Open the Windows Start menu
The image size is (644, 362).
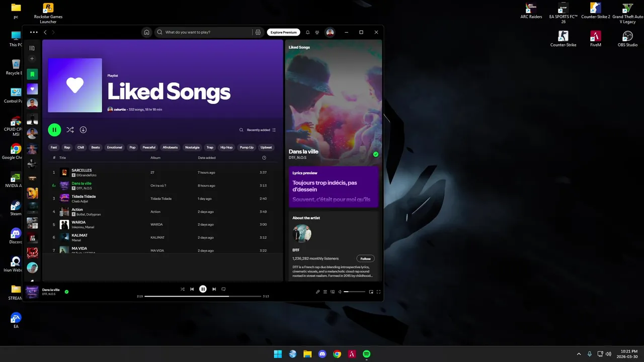point(278,354)
